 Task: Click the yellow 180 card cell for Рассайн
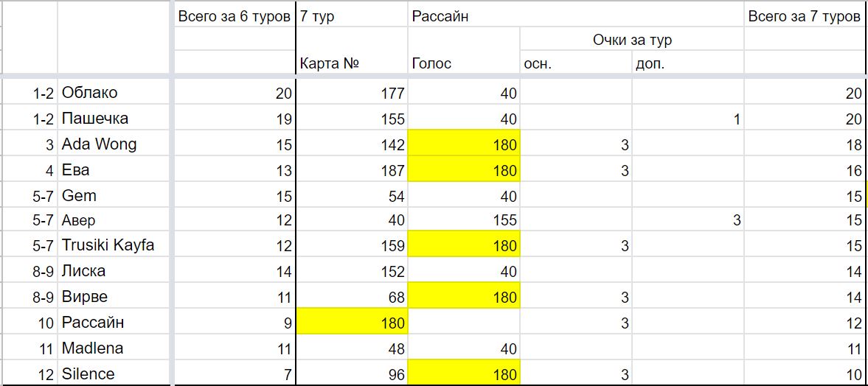coord(352,323)
